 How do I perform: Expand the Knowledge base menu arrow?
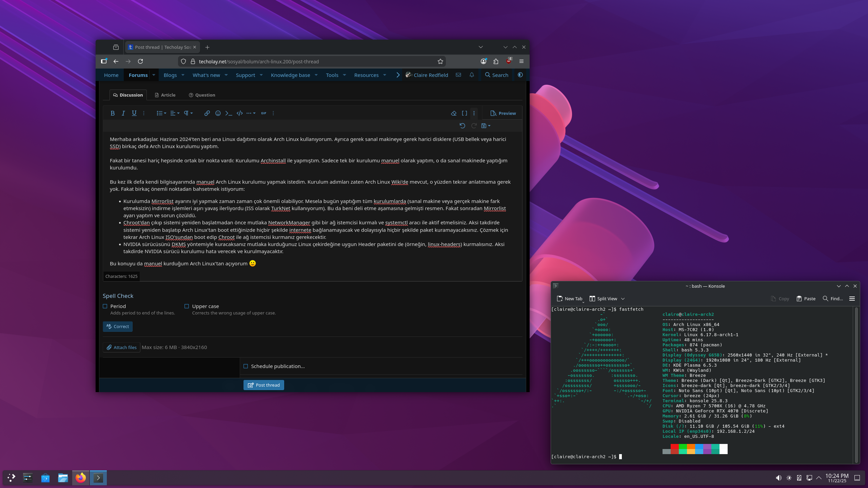pyautogui.click(x=316, y=75)
